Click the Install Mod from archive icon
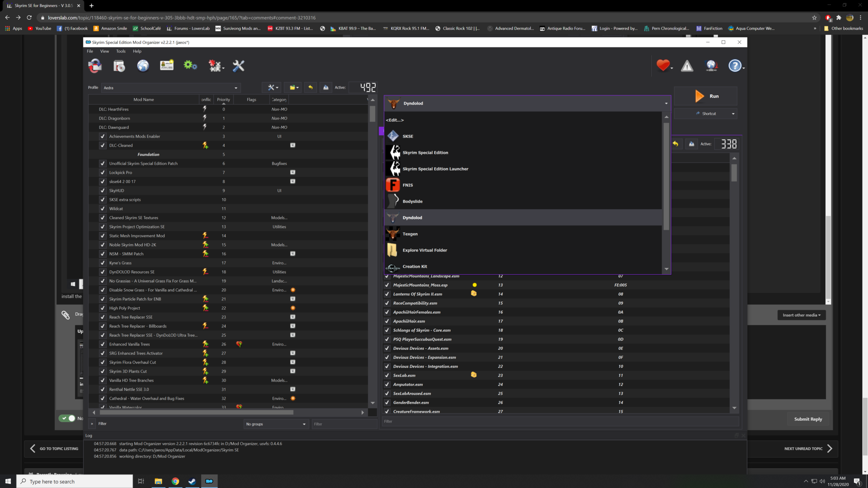 [119, 66]
